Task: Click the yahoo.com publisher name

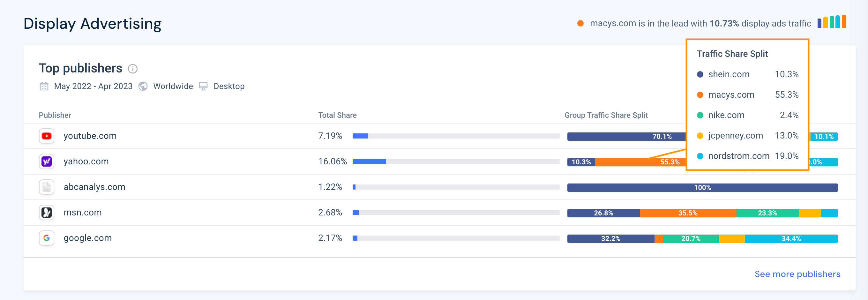Action: tap(86, 161)
